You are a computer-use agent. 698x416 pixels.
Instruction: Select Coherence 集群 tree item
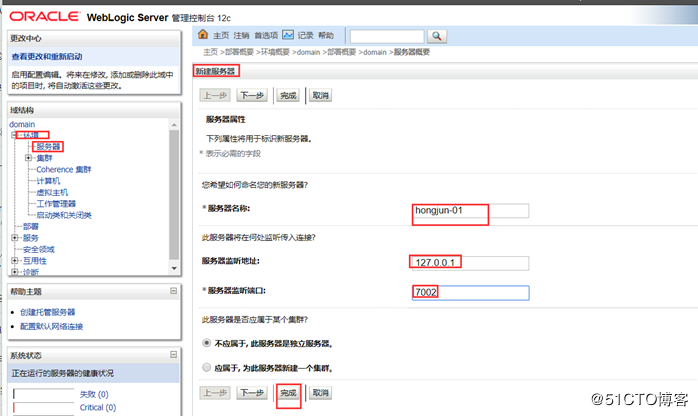point(64,170)
